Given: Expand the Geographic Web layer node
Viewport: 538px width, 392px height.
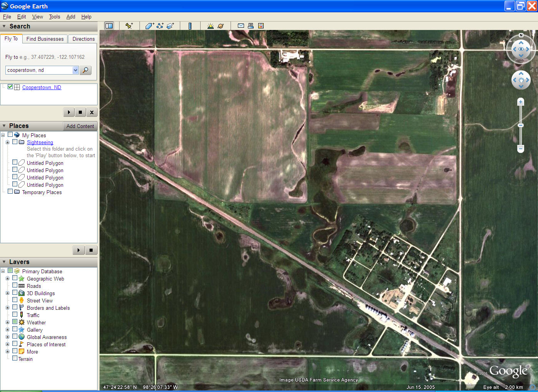Looking at the screenshot, I should (x=7, y=278).
